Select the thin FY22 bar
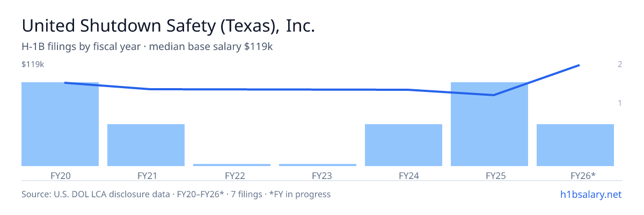644x215 pixels. 232,165
